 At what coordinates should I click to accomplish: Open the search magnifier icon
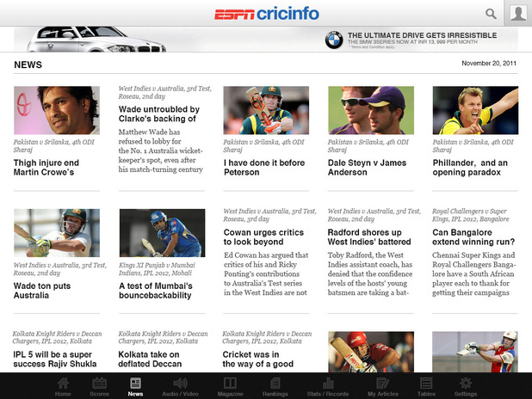491,14
